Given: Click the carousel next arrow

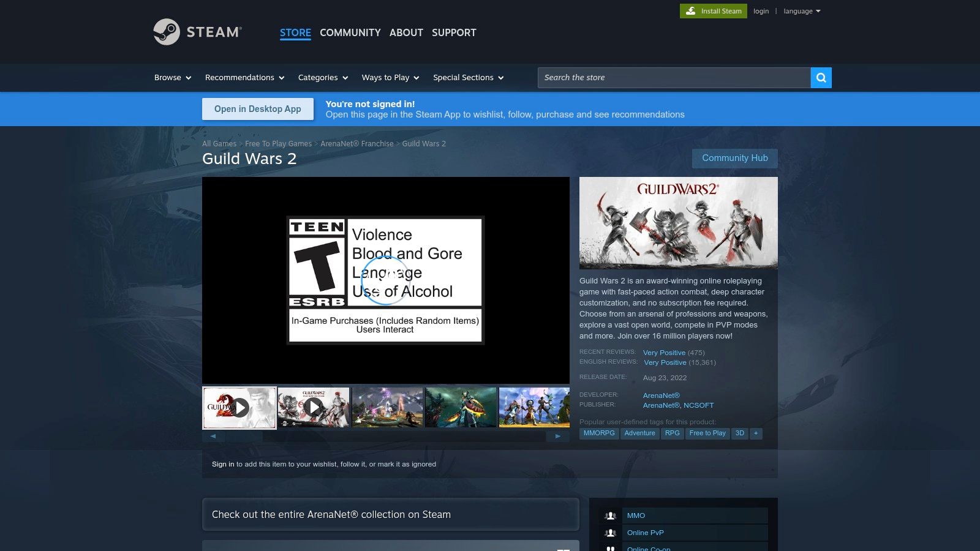Looking at the screenshot, I should point(559,436).
